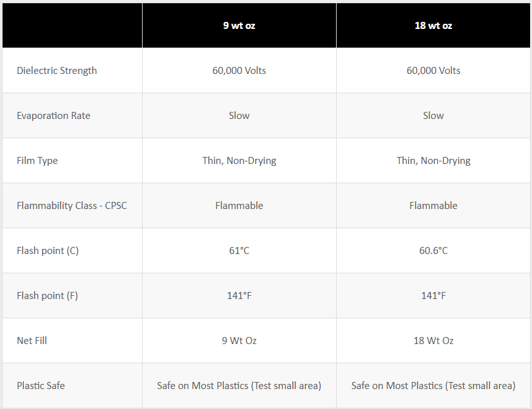This screenshot has height=409, width=532.
Task: Select the 9 Wt Oz net fill cell
Action: 239,341
